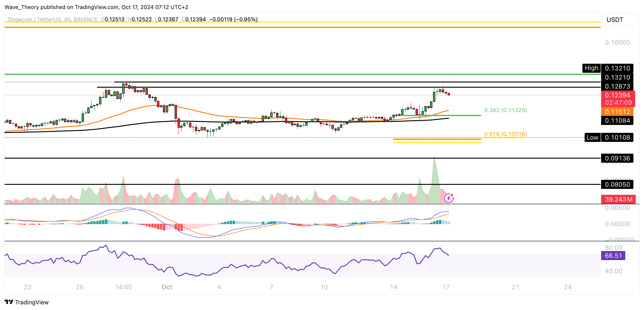This screenshot has width=644, height=310.
Task: Click the 14:00 time axis label
Action: 123,287
